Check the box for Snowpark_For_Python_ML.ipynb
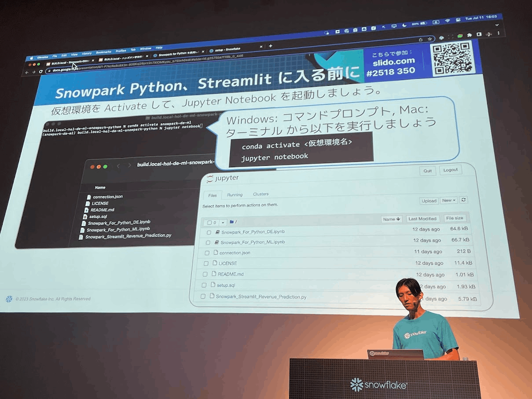Viewport: 532px width, 399px height. (x=208, y=242)
